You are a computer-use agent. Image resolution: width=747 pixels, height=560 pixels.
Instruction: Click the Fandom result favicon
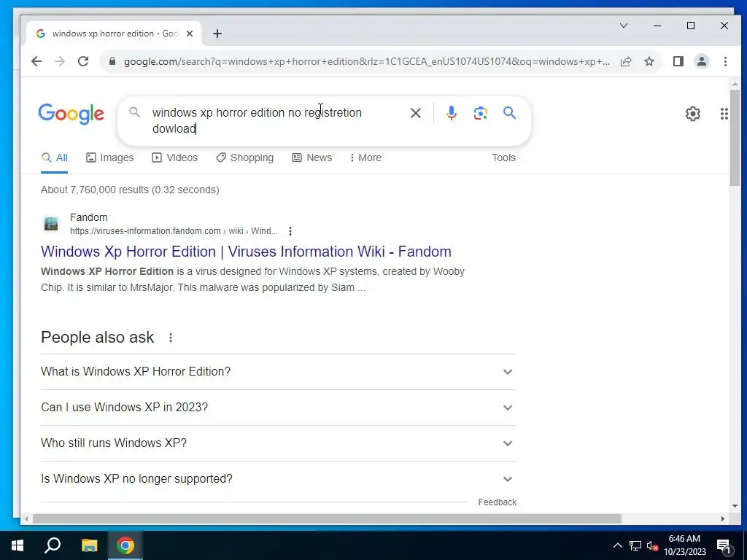coord(51,223)
